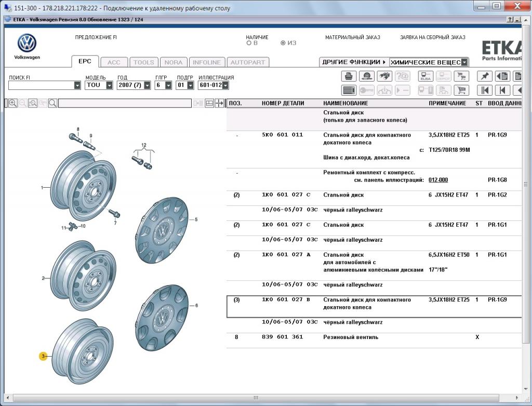Click the wheel disc icon button
The width and height of the screenshot is (532, 406).
pyautogui.click(x=366, y=76)
